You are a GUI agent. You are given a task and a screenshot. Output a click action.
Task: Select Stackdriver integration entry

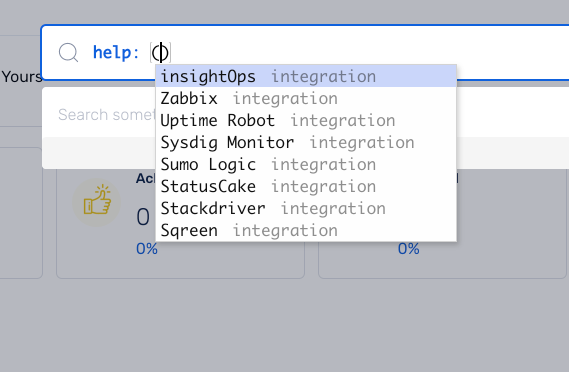[x=306, y=208]
